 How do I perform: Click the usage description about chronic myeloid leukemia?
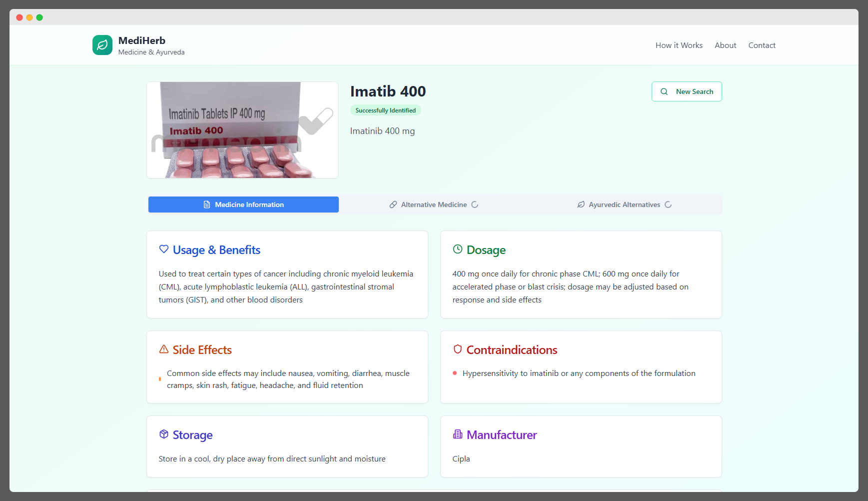coord(286,287)
